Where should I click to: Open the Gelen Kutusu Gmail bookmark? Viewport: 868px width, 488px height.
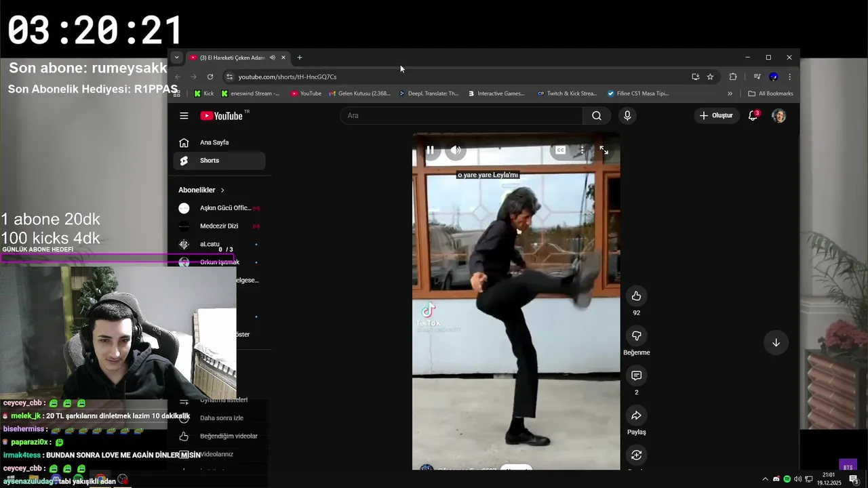360,94
